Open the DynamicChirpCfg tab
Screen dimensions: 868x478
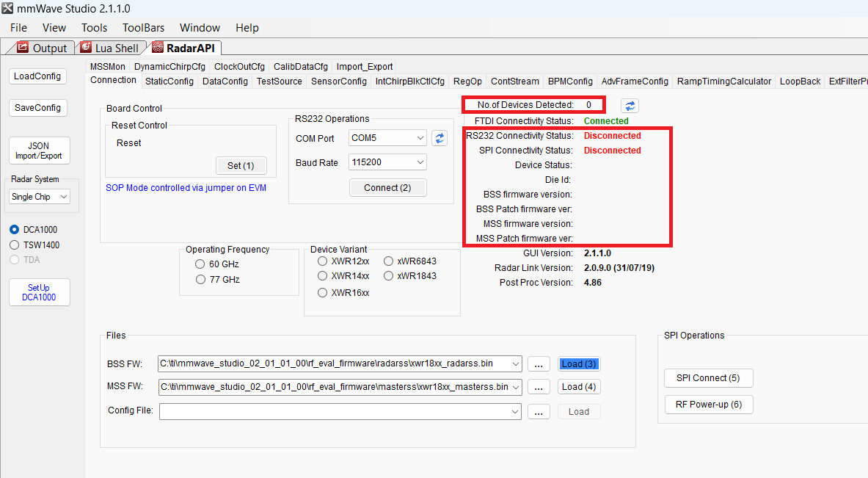(169, 67)
